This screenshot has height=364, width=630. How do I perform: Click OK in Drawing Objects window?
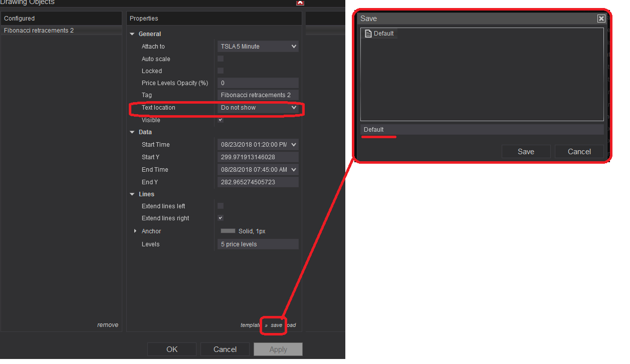(x=172, y=349)
